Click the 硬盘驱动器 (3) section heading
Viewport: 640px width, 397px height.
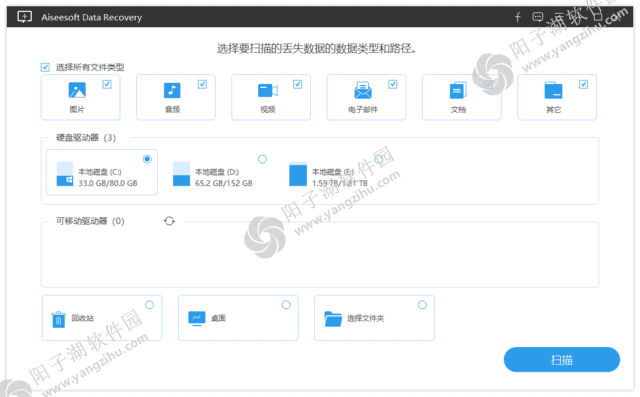(86, 138)
